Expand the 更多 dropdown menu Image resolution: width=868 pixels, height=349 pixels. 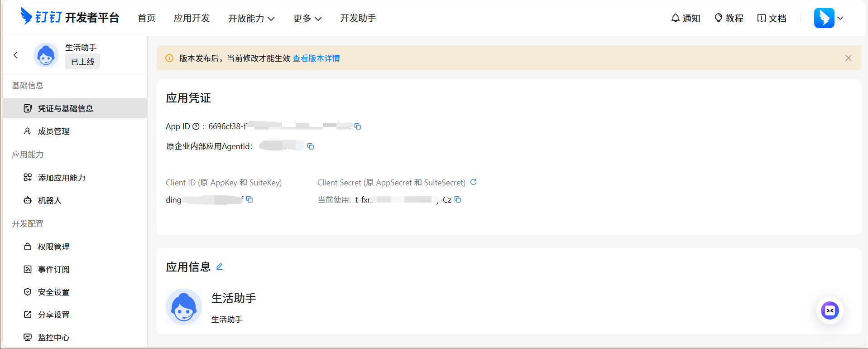click(307, 18)
